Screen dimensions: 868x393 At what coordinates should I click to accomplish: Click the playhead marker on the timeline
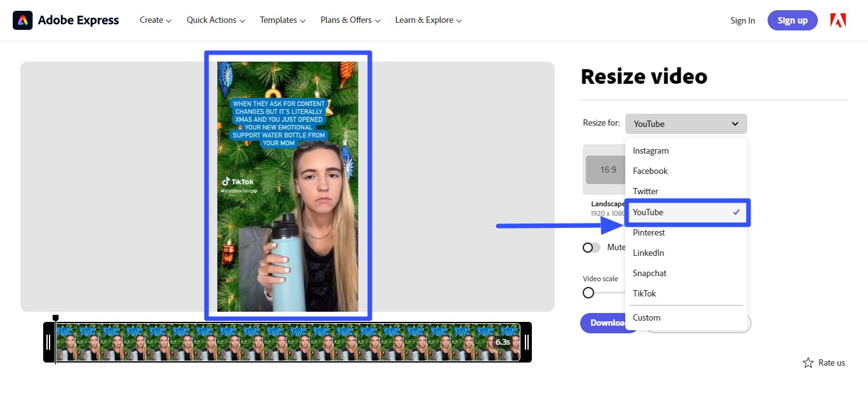pos(55,317)
